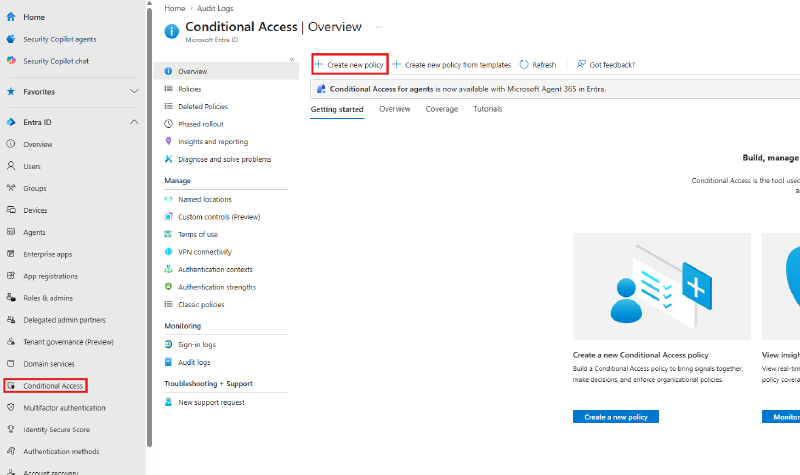This screenshot has height=475, width=800.
Task: Click the Enterprise apps icon
Action: (11, 254)
